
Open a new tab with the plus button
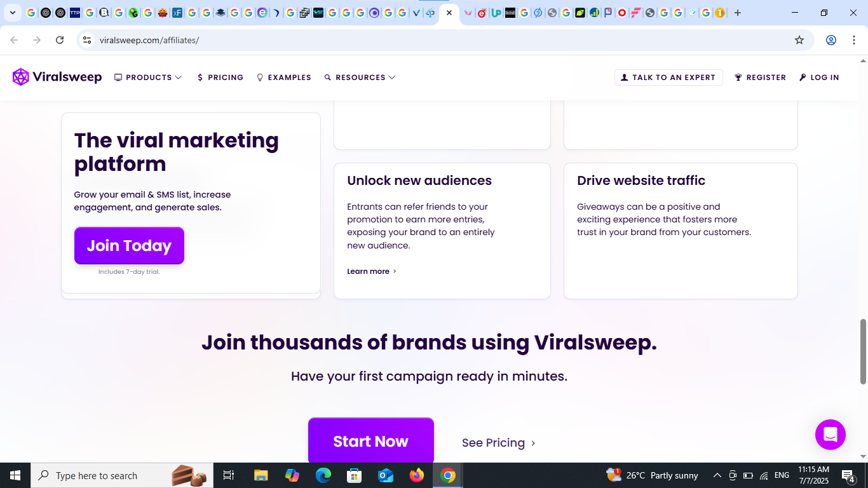click(x=738, y=13)
